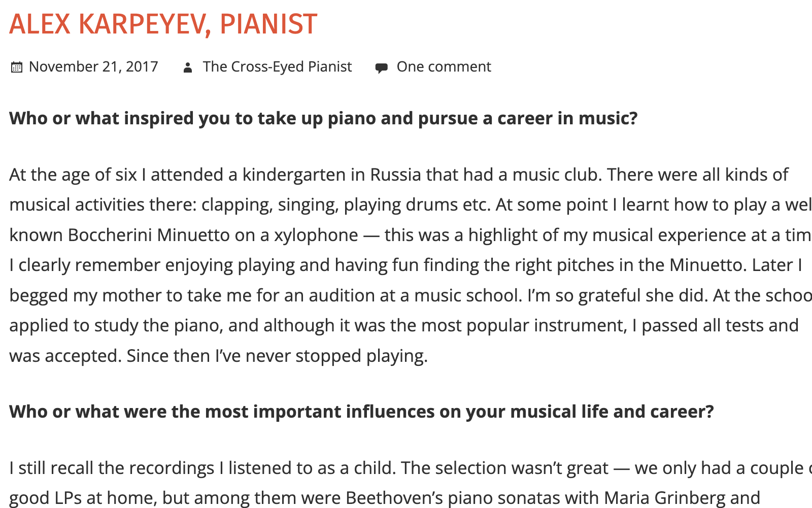Click the word PIANIST in the heading
The height and width of the screenshot is (508, 812).
[x=268, y=24]
